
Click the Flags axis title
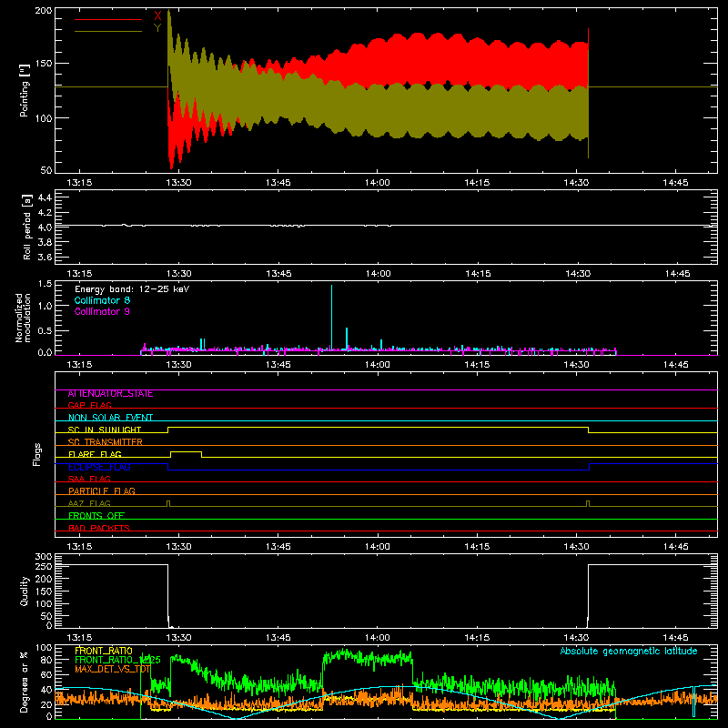point(37,454)
